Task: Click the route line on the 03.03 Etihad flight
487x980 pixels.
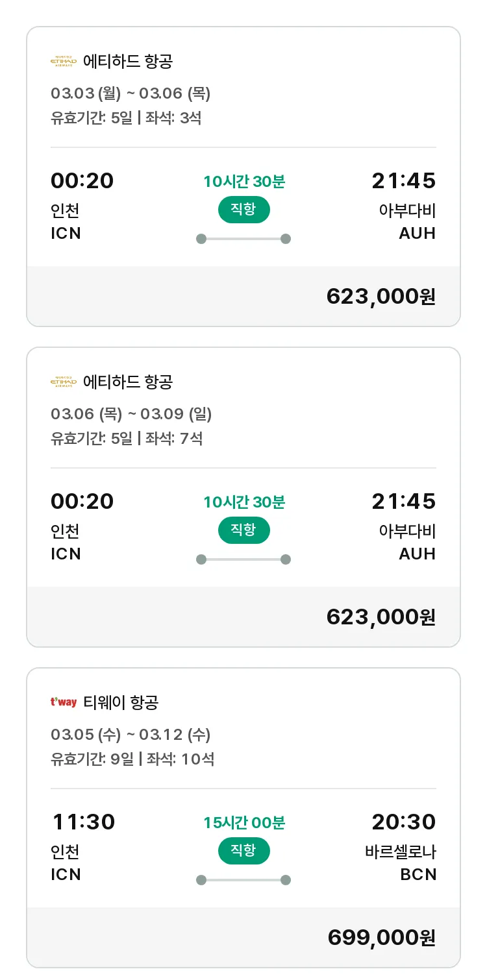Action: coord(243,239)
